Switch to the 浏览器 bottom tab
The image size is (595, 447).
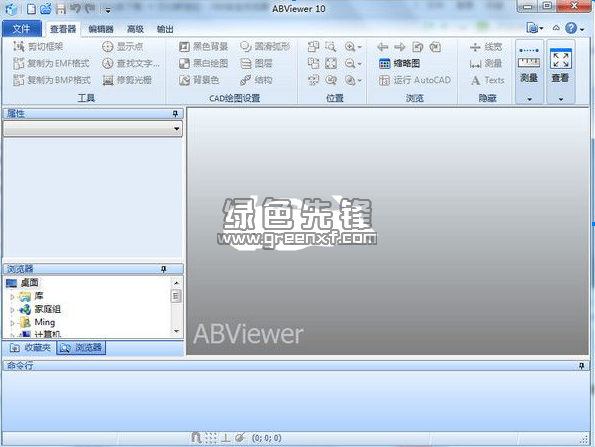pyautogui.click(x=81, y=348)
